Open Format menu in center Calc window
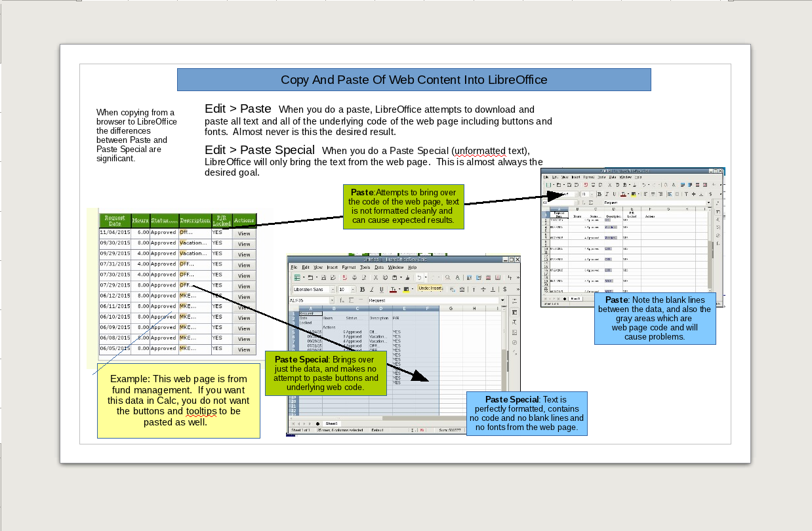The height and width of the screenshot is (531, 812). pyautogui.click(x=349, y=267)
